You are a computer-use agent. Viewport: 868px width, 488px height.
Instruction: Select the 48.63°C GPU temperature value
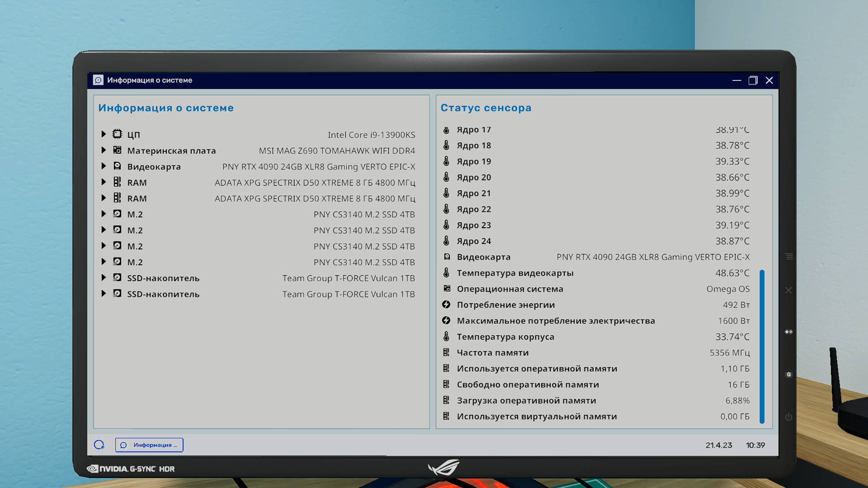point(732,273)
